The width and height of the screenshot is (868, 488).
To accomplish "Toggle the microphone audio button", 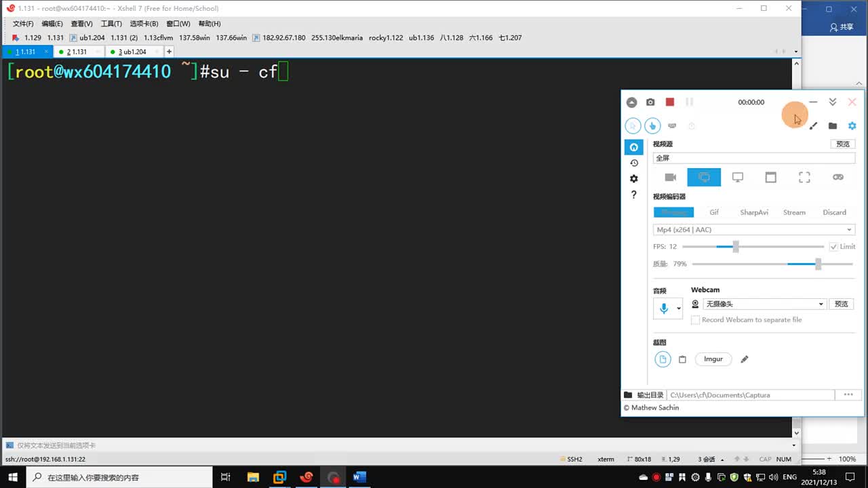I will click(x=664, y=308).
